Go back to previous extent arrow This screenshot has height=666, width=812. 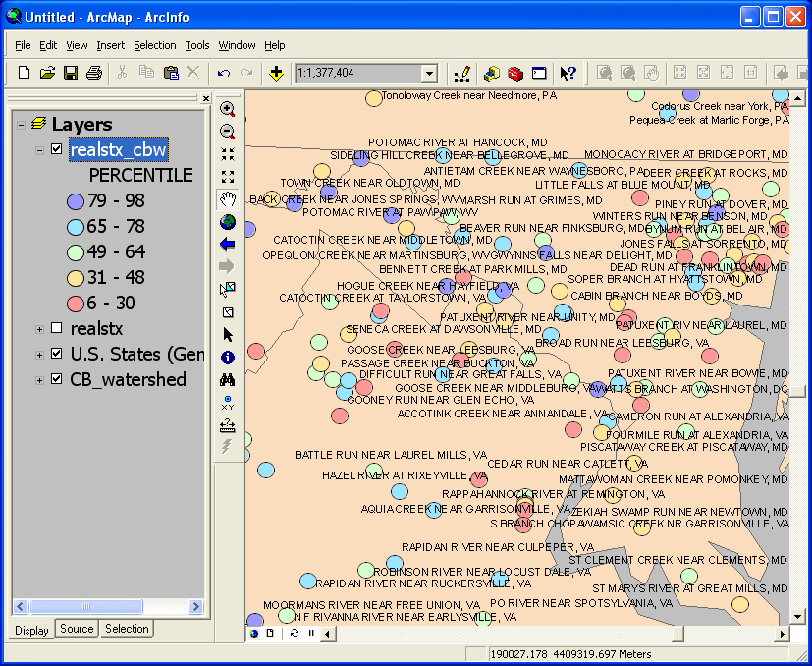228,244
